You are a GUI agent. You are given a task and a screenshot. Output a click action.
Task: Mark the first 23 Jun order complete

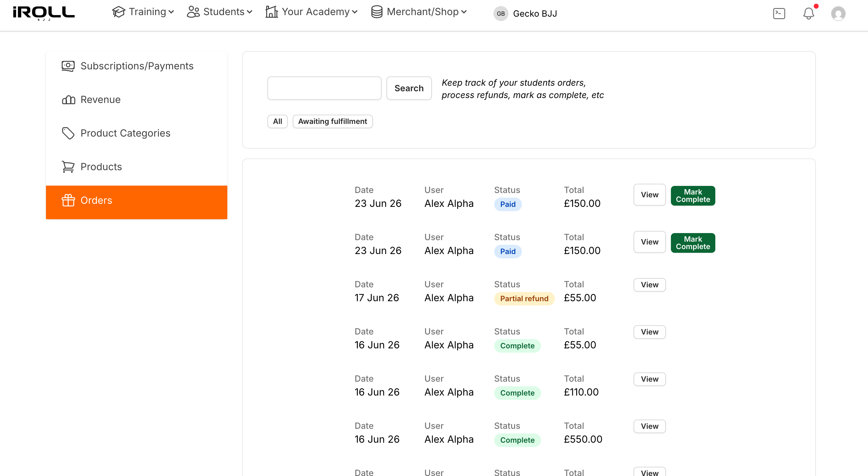[x=692, y=196]
